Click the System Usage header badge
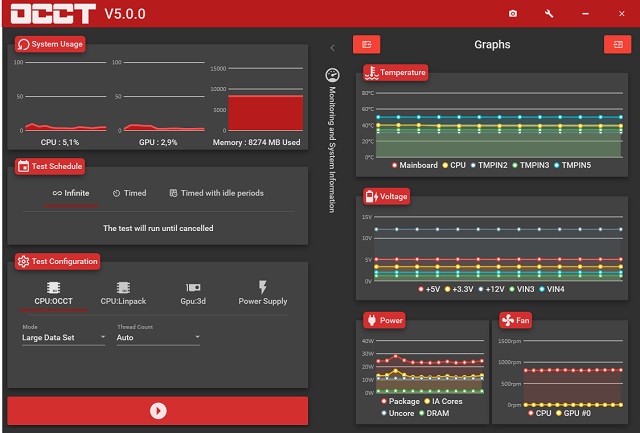 click(x=50, y=44)
